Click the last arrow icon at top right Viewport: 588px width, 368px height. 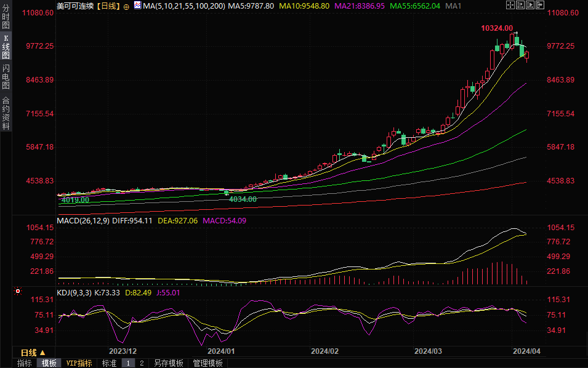540,5
